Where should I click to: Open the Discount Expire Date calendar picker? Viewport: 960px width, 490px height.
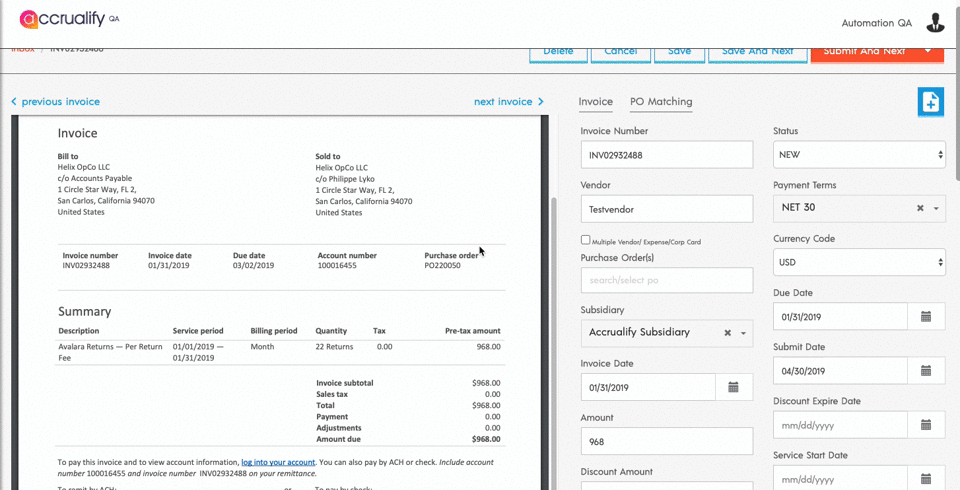926,425
